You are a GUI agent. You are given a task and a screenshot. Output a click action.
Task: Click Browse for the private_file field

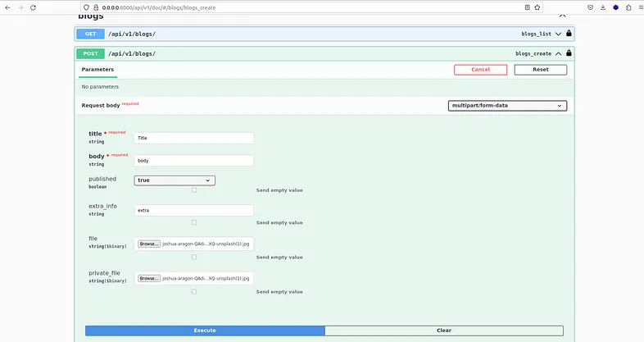[149, 278]
